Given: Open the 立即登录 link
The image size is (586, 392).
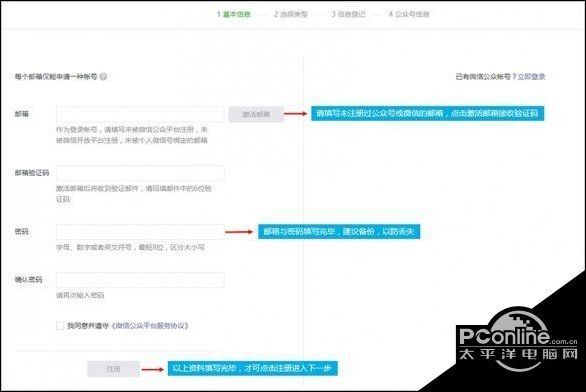Looking at the screenshot, I should click(x=531, y=77).
